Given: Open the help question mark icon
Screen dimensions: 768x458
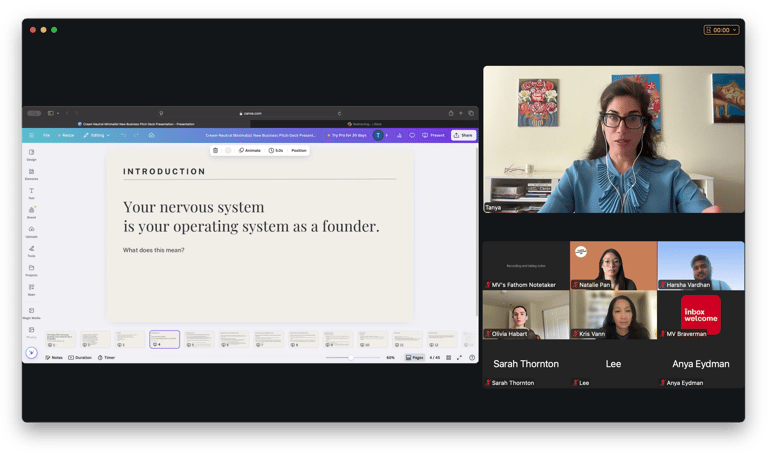Looking at the screenshot, I should pyautogui.click(x=472, y=358).
